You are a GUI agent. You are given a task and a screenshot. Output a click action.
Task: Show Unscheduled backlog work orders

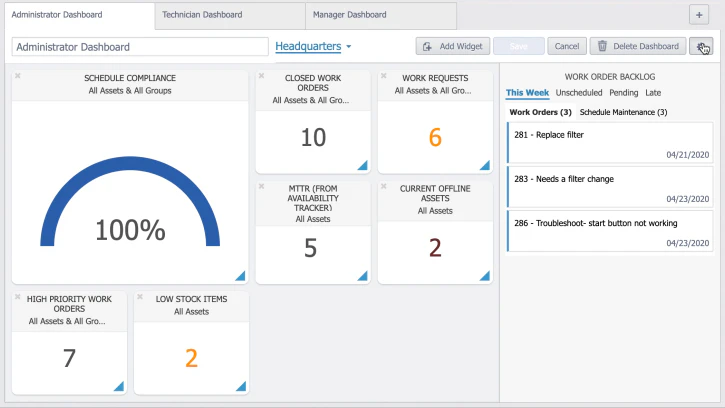coord(579,93)
